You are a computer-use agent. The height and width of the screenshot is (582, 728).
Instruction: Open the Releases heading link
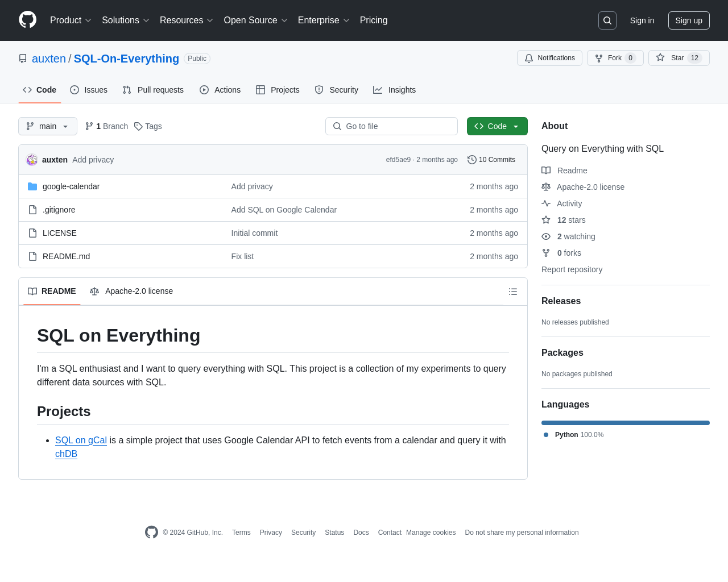(561, 301)
